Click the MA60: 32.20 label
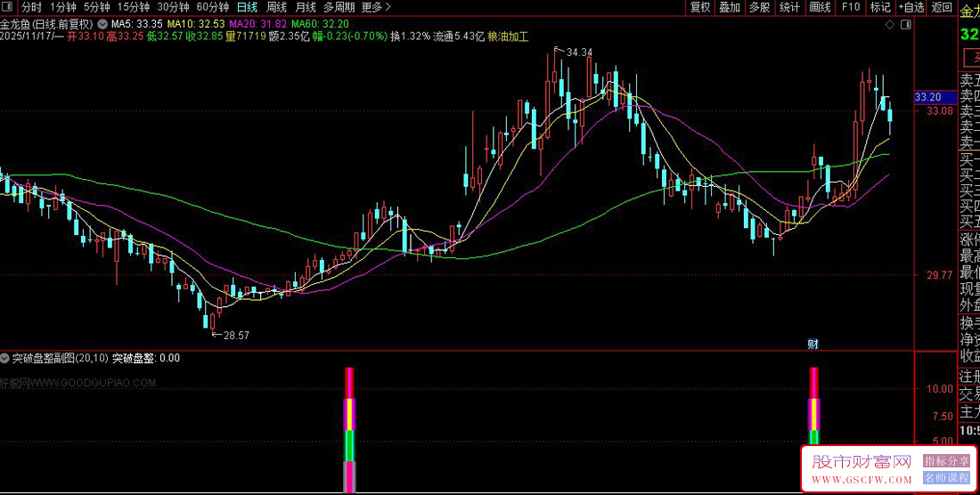 click(x=320, y=24)
